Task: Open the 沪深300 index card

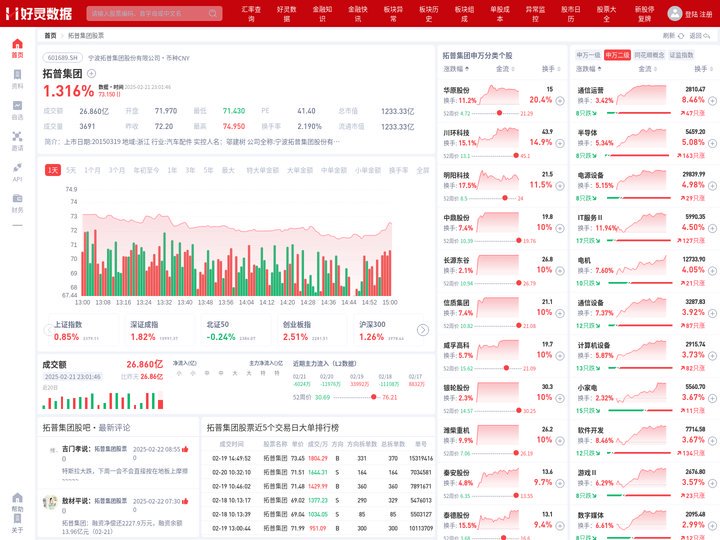Action: pos(388,330)
